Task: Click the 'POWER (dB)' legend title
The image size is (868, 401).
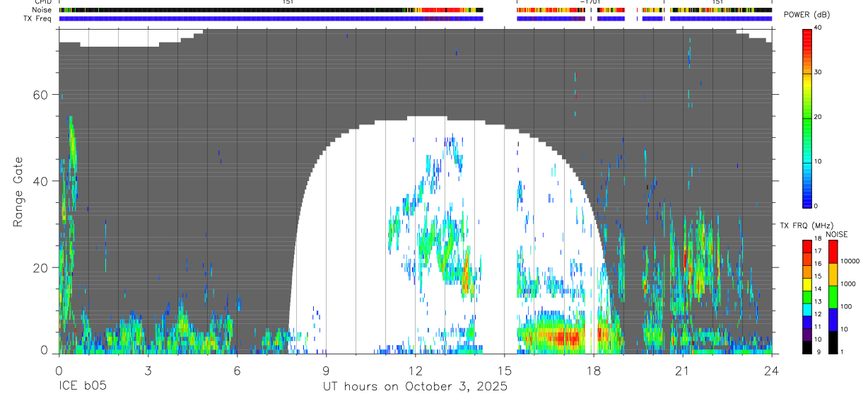Action: pos(807,15)
